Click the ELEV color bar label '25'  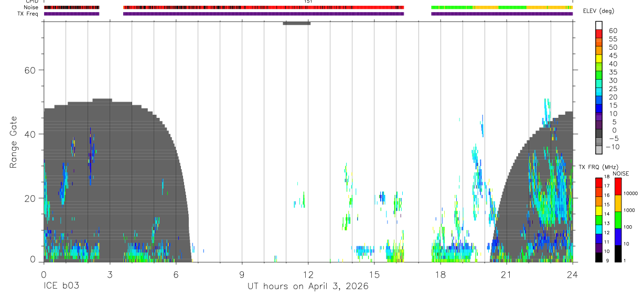613,89
